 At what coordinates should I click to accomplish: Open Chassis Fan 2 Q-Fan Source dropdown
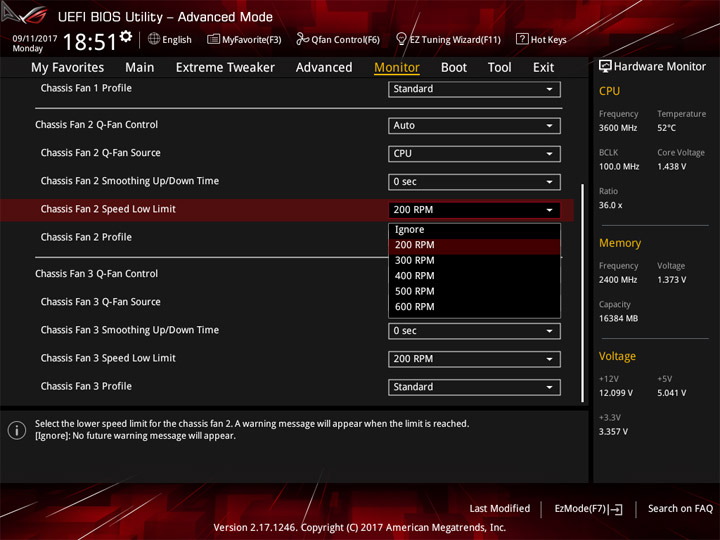point(474,154)
